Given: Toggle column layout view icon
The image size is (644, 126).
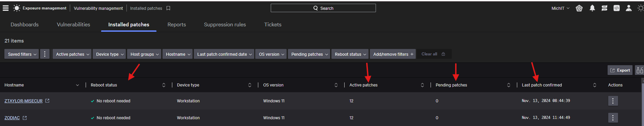Looking at the screenshot, I should coord(639,70).
